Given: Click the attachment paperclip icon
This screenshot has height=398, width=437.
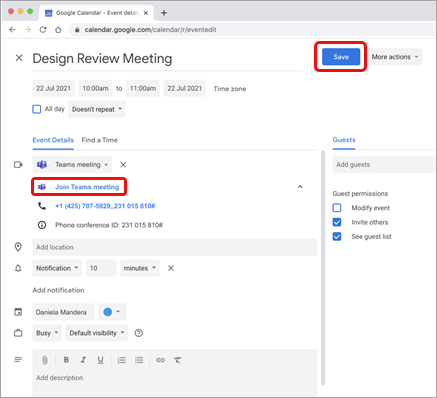Looking at the screenshot, I should [x=45, y=360].
